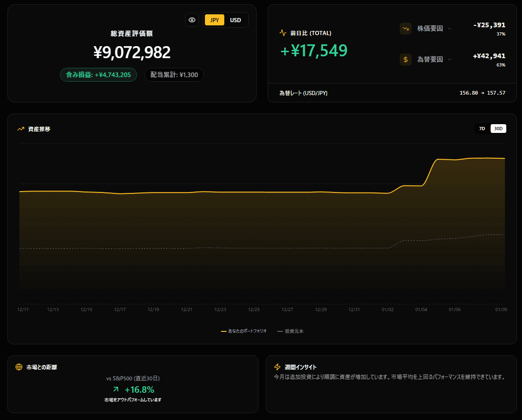Image resolution: width=522 pixels, height=420 pixels.
Task: Click the dollar sign icon for 為替要因
Action: 406,59
